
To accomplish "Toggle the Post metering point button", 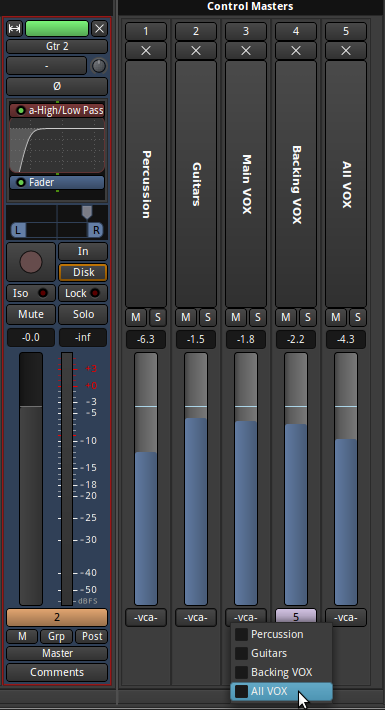I will coord(92,636).
